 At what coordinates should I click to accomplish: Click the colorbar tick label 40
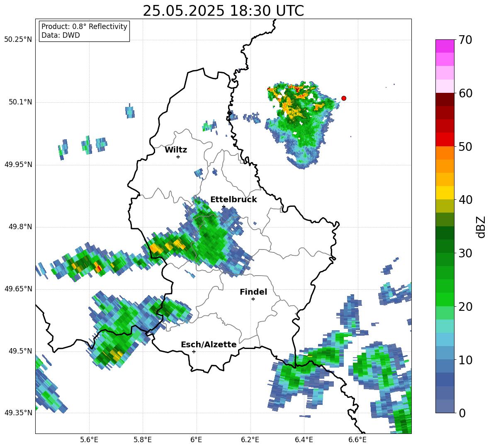click(x=465, y=200)
